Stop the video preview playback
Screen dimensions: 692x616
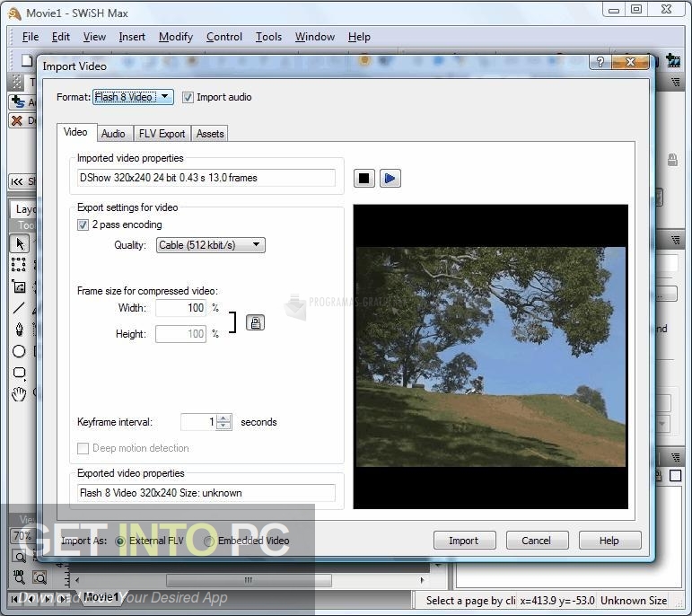pos(364,179)
